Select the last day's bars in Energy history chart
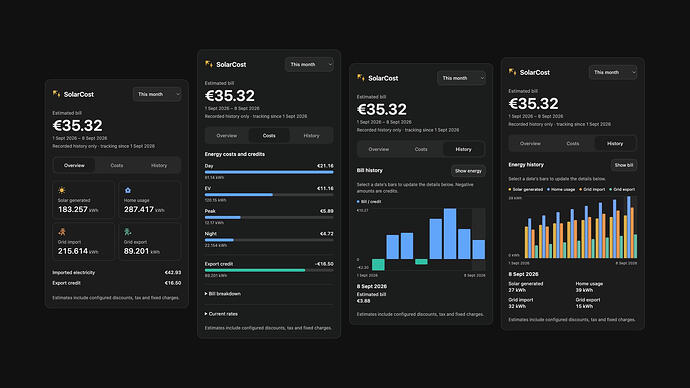 point(631,227)
